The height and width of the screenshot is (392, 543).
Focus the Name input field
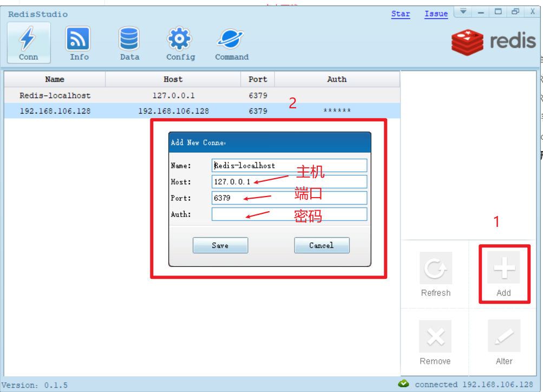coord(289,166)
